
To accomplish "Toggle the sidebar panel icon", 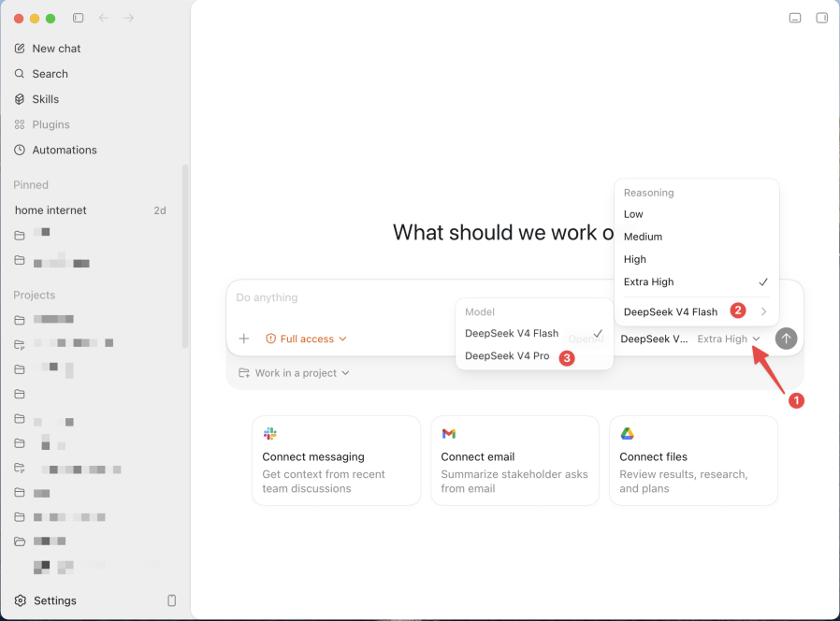I will point(79,18).
